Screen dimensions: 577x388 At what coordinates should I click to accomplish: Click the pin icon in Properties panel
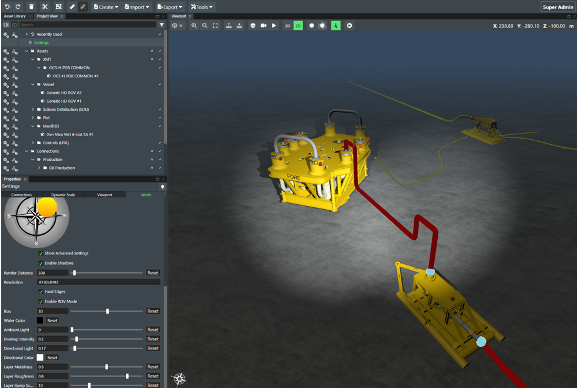click(x=162, y=187)
